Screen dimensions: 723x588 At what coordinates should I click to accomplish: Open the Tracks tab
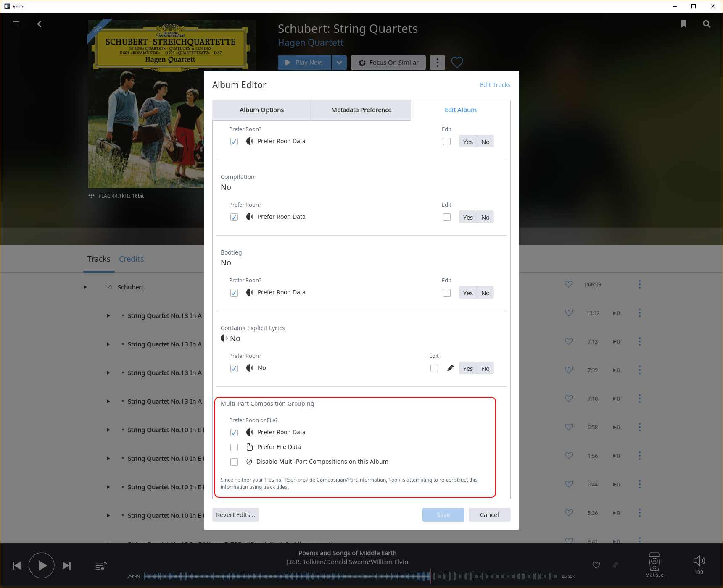pyautogui.click(x=99, y=259)
